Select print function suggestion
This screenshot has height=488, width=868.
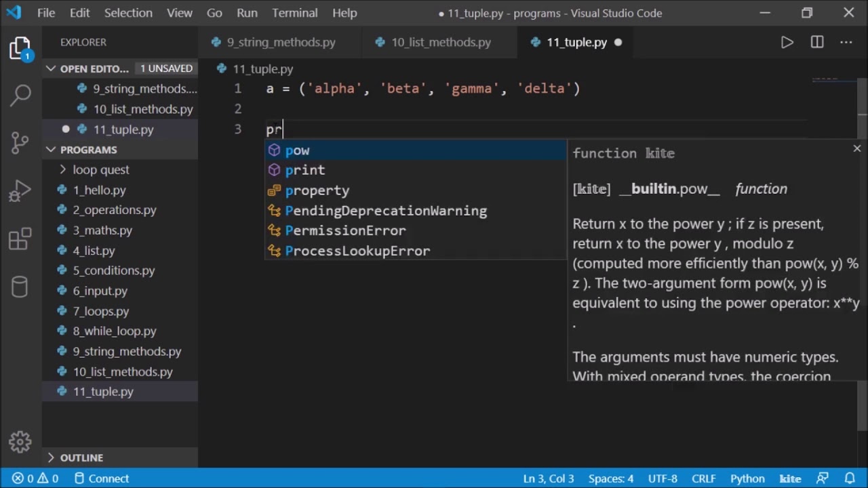[x=416, y=170]
